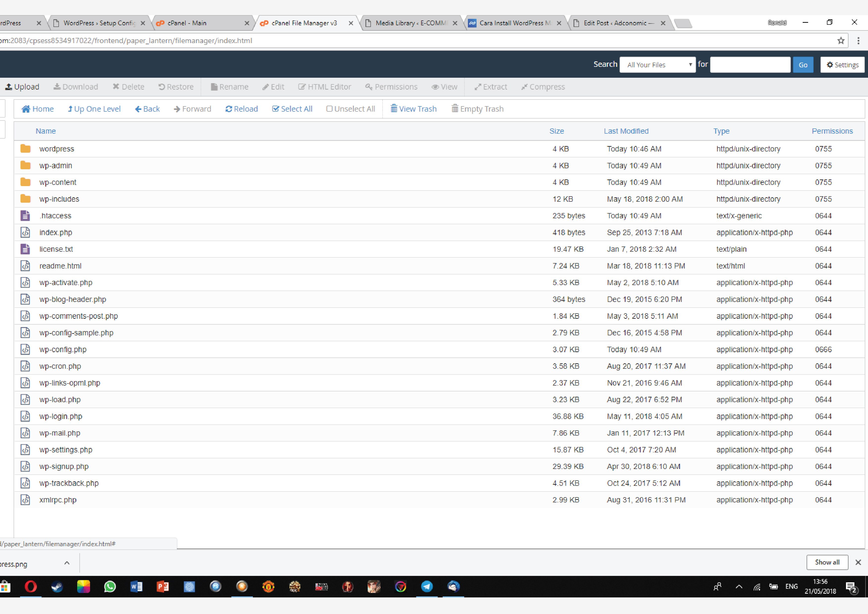The height and width of the screenshot is (614, 868).
Task: Click the Extract toolbar button
Action: coord(491,87)
